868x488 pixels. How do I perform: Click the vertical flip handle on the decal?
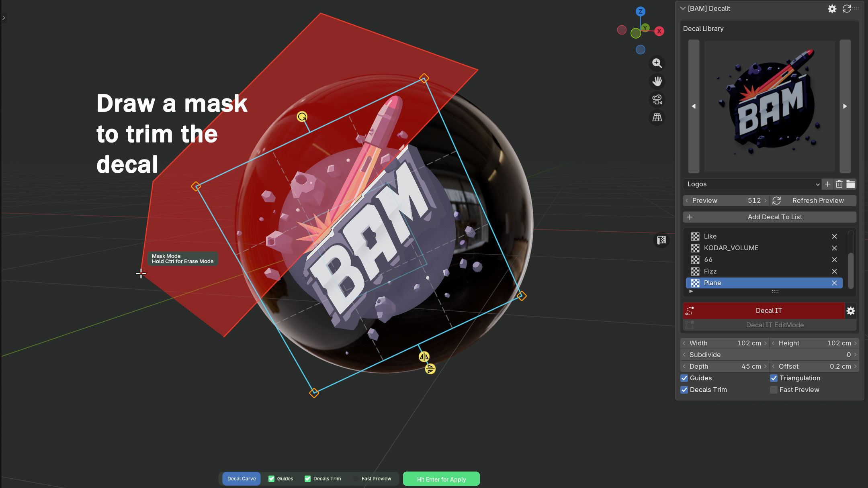430,369
